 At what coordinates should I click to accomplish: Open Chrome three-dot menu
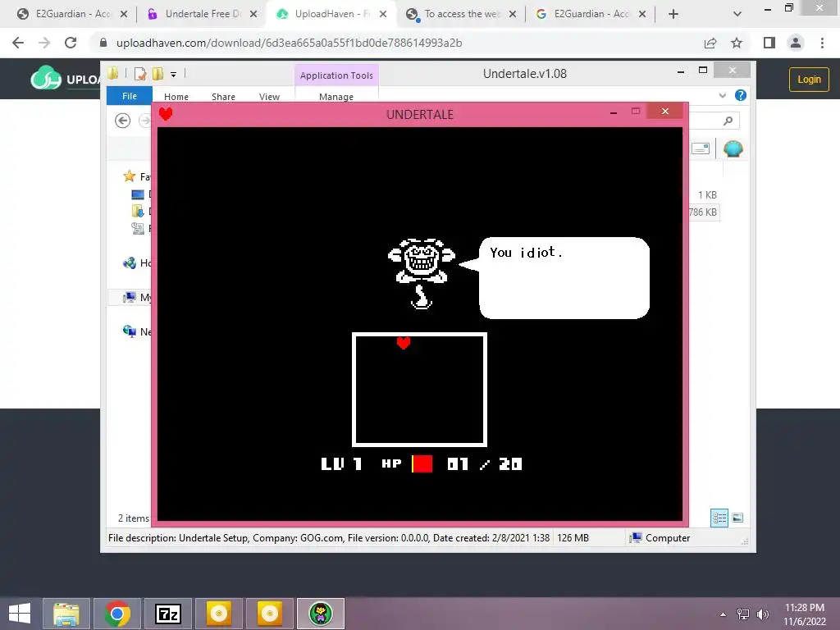822,43
